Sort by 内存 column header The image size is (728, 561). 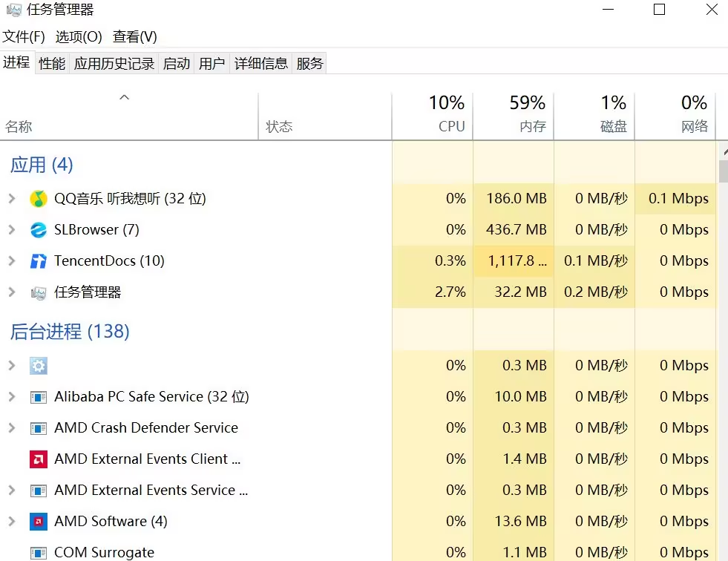514,115
